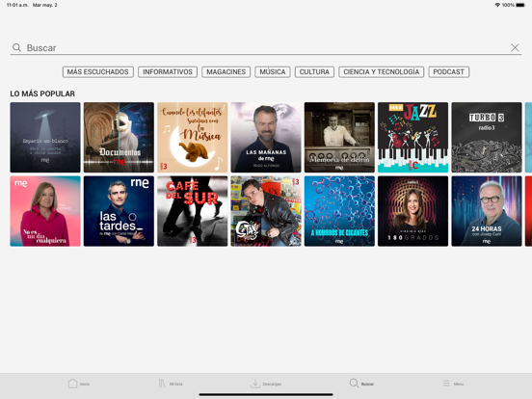The image size is (532, 399).
Task: Select the Cultura filter
Action: 314,72
